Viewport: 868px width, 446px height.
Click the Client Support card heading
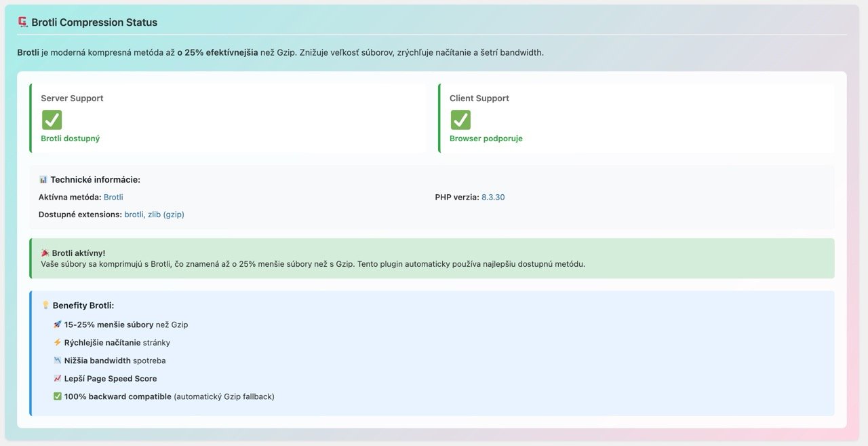click(x=479, y=98)
